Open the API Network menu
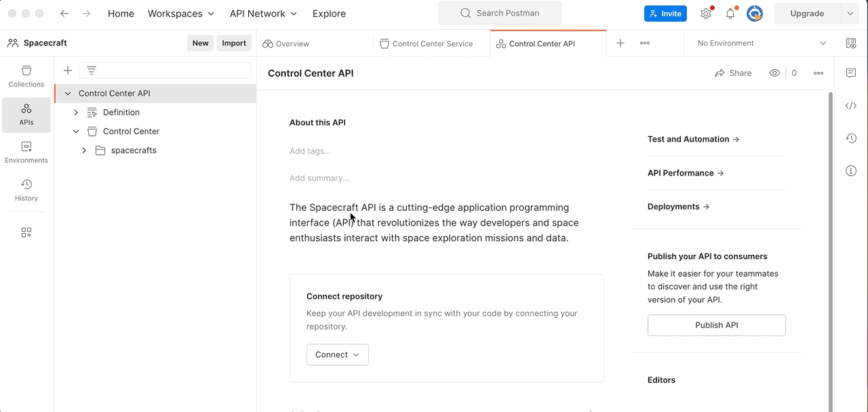The height and width of the screenshot is (412, 868). tap(263, 13)
